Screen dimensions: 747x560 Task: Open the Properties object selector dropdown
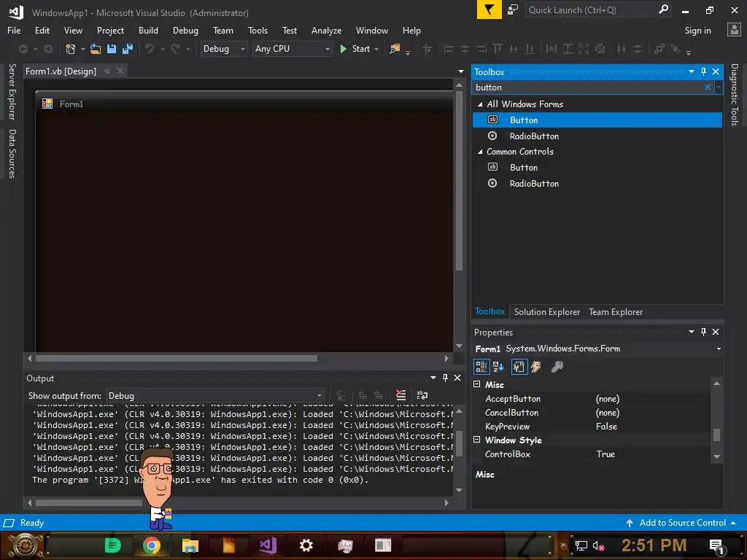point(719,349)
